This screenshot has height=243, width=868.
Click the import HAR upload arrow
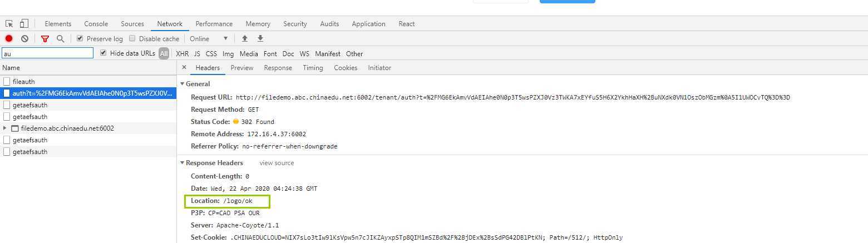click(244, 38)
